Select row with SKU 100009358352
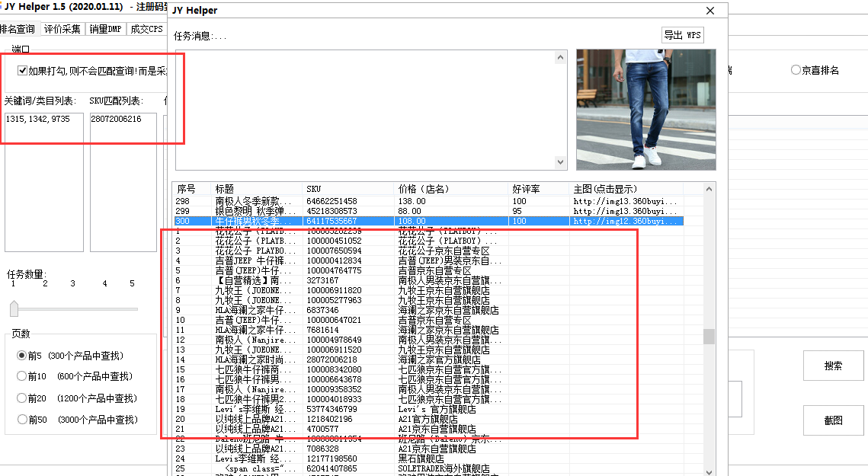The height and width of the screenshot is (476, 868). pyautogui.click(x=428, y=390)
